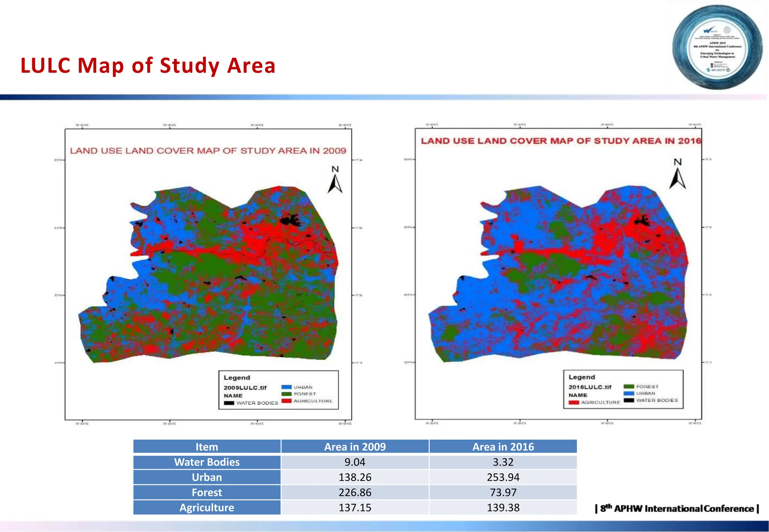
Task: Click the green Forest swatch in 2016 legend
Action: pyautogui.click(x=629, y=386)
